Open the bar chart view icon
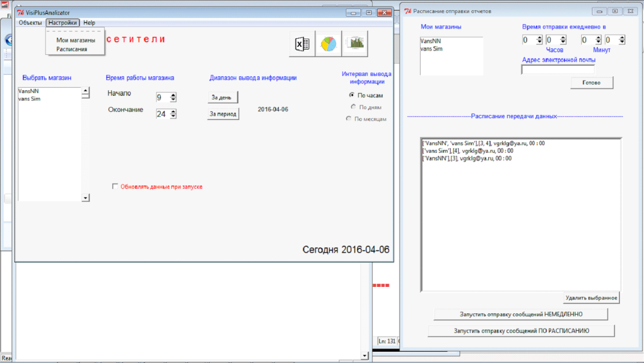This screenshot has height=363, width=644. [354, 44]
